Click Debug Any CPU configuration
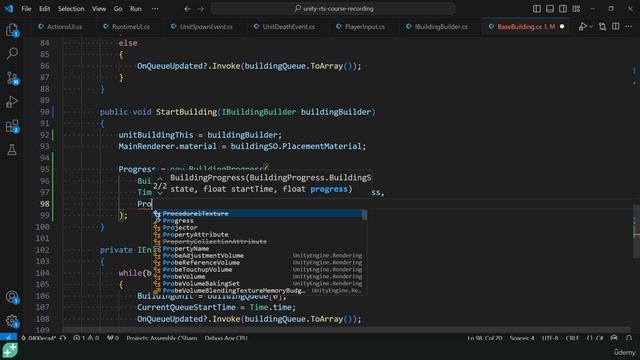Viewport: 640px width, 360px height. (226, 338)
